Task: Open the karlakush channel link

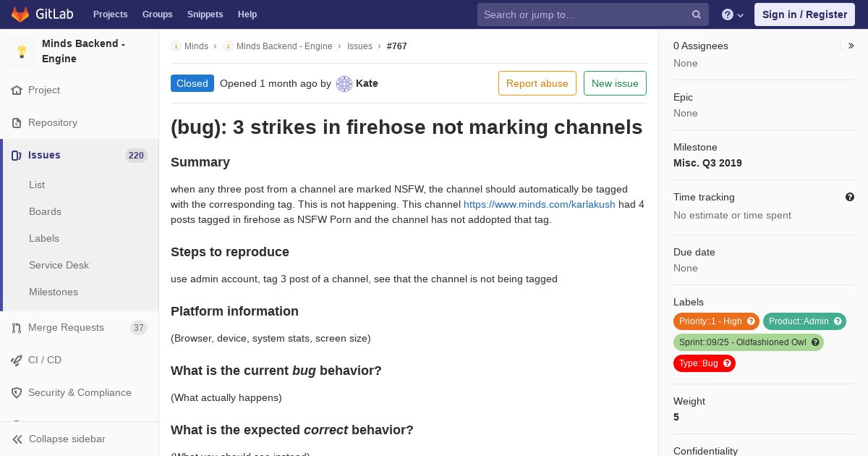Action: 540,204
